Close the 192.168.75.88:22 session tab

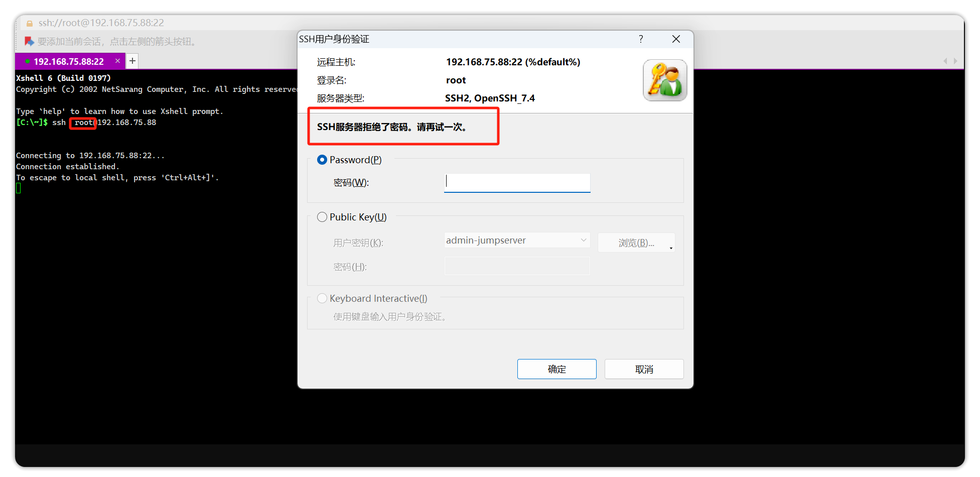coord(117,61)
